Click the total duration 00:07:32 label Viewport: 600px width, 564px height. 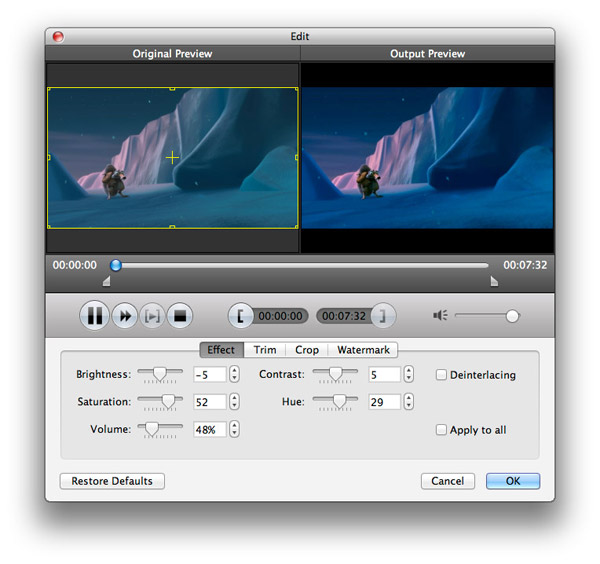coord(525,265)
